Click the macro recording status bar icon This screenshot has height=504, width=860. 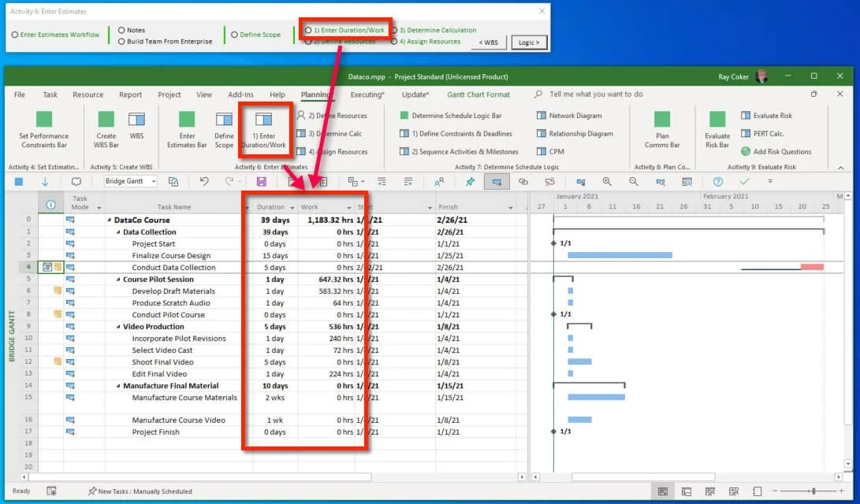(x=51, y=491)
